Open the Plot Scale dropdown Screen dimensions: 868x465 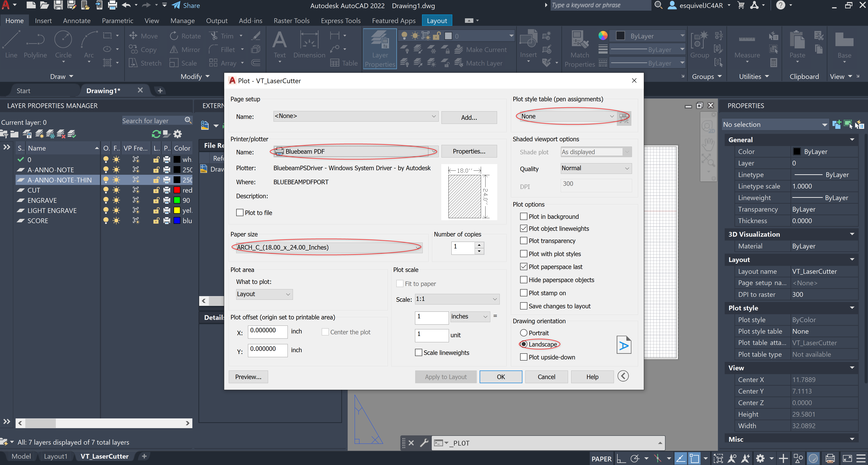click(457, 299)
